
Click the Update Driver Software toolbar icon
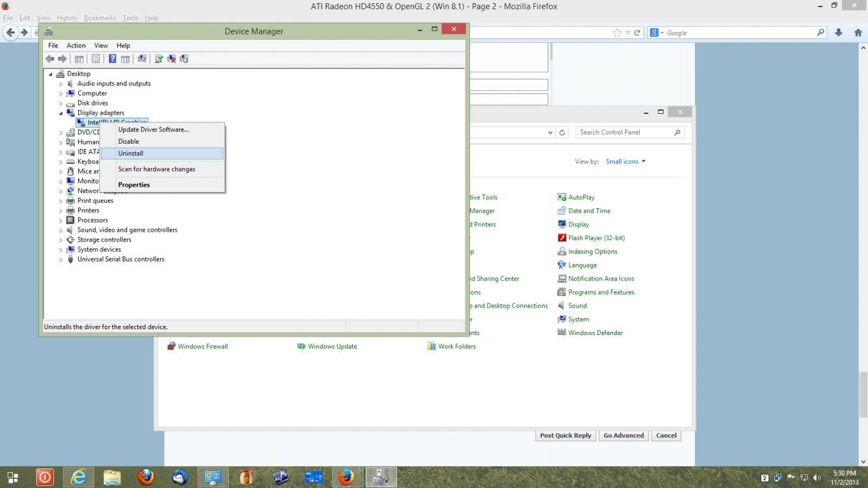tap(159, 59)
